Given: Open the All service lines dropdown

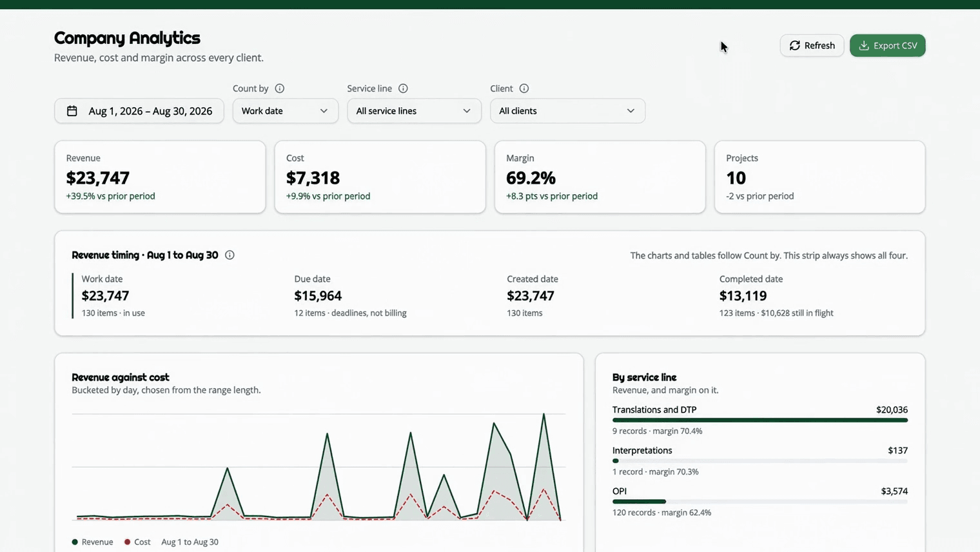Looking at the screenshot, I should 414,111.
